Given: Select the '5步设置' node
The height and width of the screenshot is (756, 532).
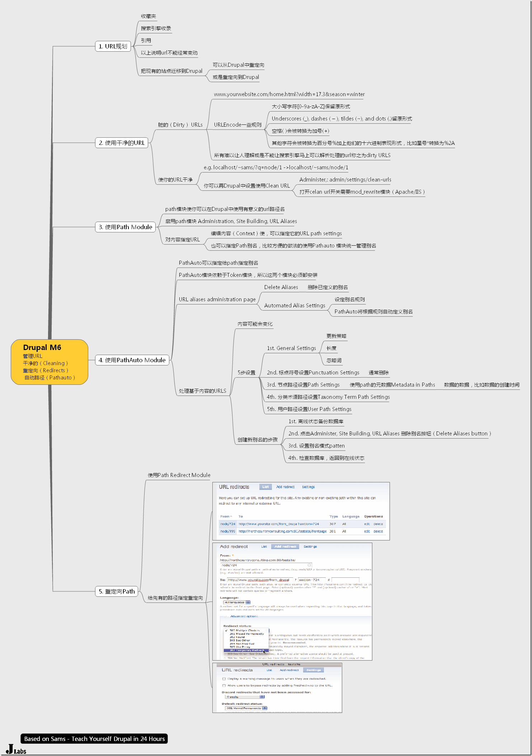Looking at the screenshot, I should [246, 373].
